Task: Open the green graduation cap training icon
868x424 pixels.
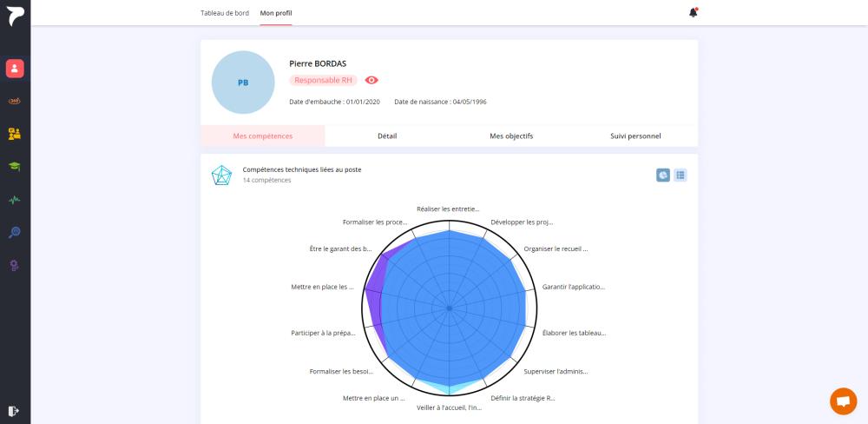Action: (15, 166)
